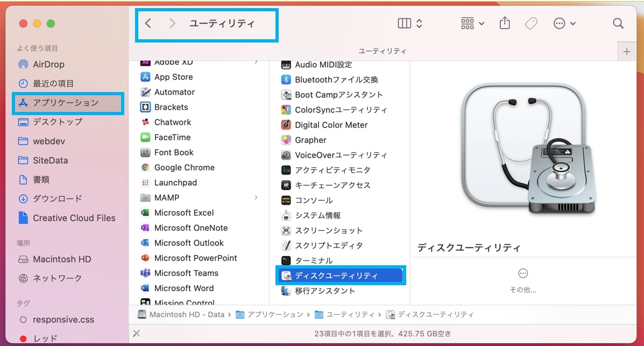This screenshot has height=346, width=644.
Task: Click the search magnifier icon
Action: (618, 24)
